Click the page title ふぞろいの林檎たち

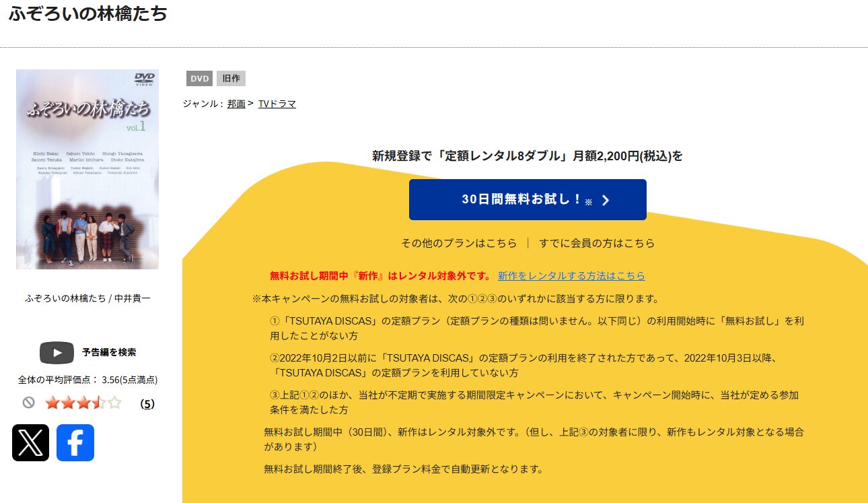tap(88, 13)
